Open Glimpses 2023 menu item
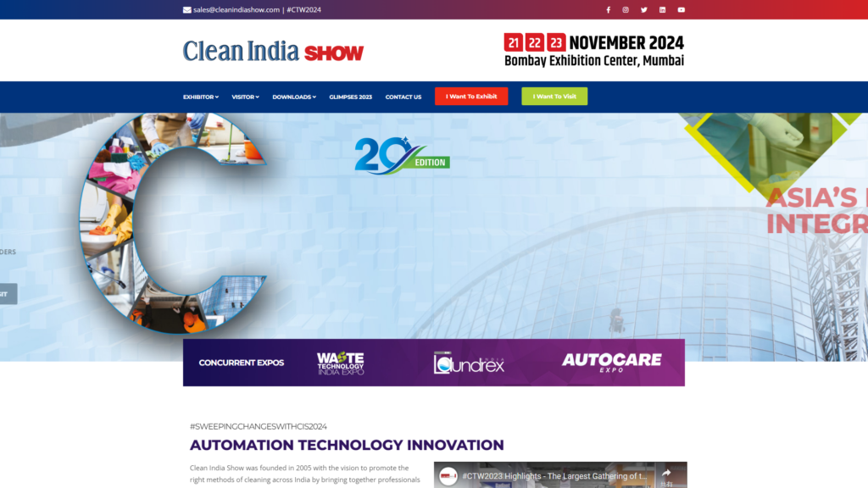This screenshot has height=488, width=868. (350, 97)
